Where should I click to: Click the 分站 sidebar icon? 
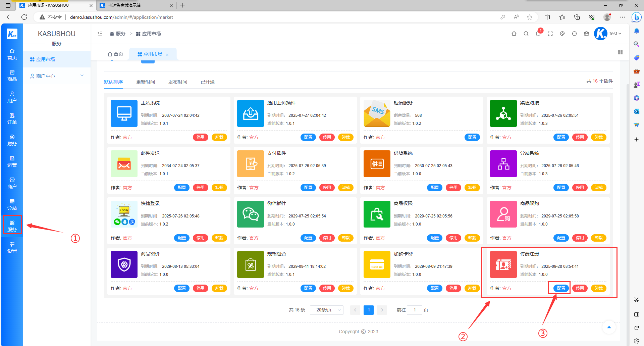[x=12, y=204]
